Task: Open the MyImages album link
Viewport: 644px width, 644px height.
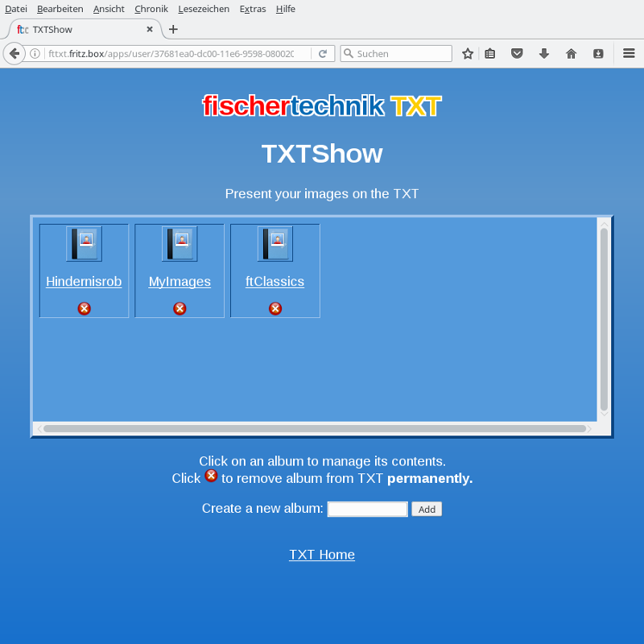Action: pos(180,282)
